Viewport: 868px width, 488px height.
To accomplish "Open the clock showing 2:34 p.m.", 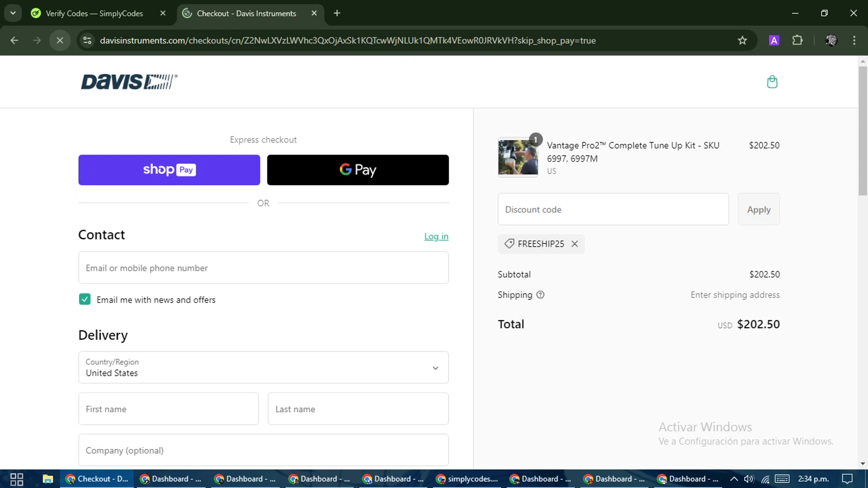I will coord(814,479).
